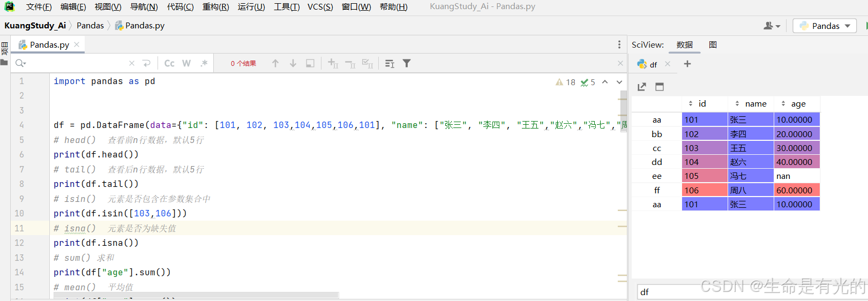The image size is (868, 301).
Task: Open the 视图(V) menu
Action: [x=108, y=6]
